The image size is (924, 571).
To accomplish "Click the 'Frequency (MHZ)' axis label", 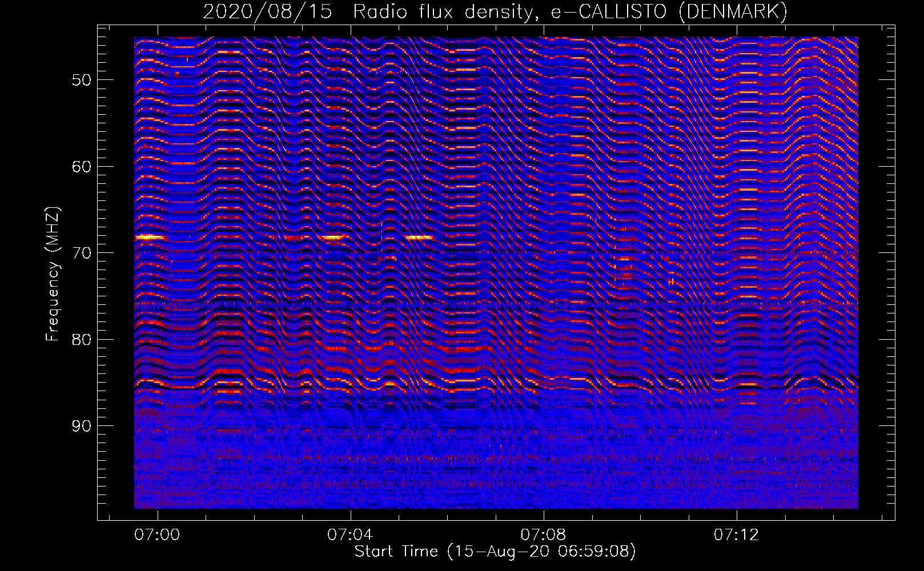I will (53, 274).
